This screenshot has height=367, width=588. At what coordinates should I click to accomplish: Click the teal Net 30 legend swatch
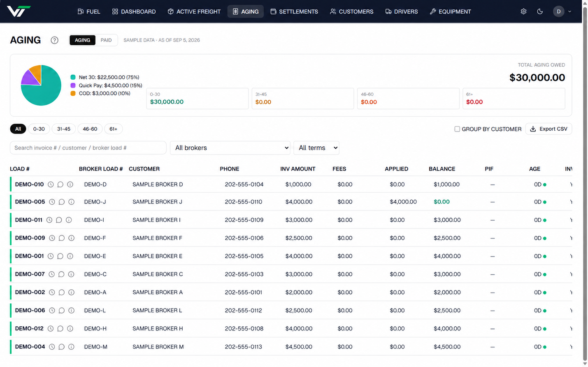coord(73,77)
